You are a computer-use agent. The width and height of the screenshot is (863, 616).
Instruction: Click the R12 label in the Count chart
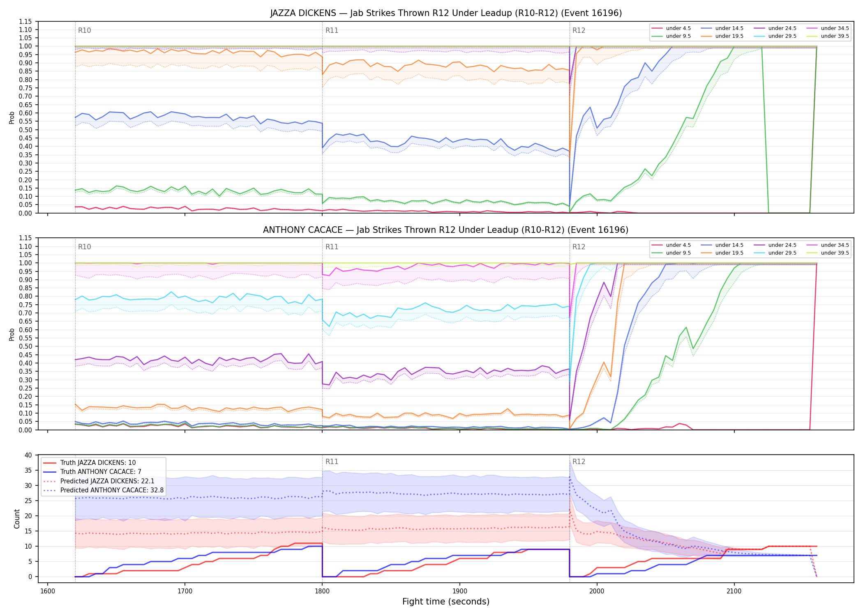pyautogui.click(x=579, y=462)
